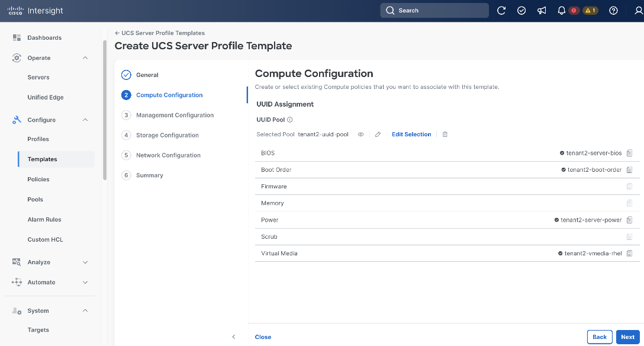This screenshot has height=346, width=644.
Task: Click the Automate workflow icon
Action: click(x=17, y=282)
